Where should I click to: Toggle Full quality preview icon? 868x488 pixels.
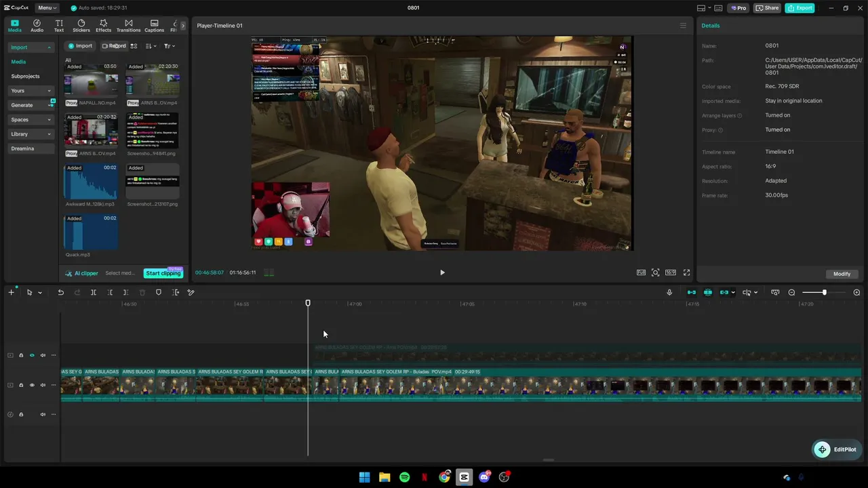(641, 272)
